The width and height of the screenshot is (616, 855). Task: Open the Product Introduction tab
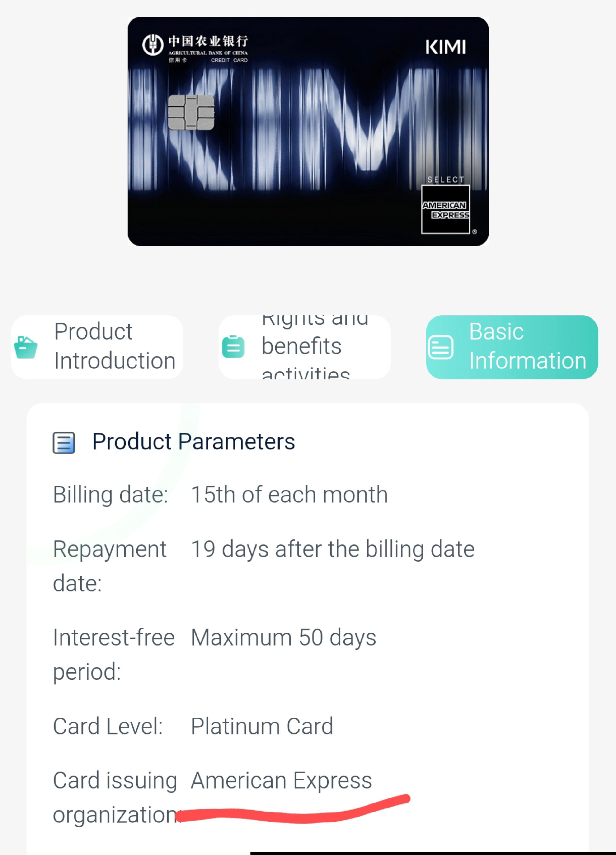[97, 347]
